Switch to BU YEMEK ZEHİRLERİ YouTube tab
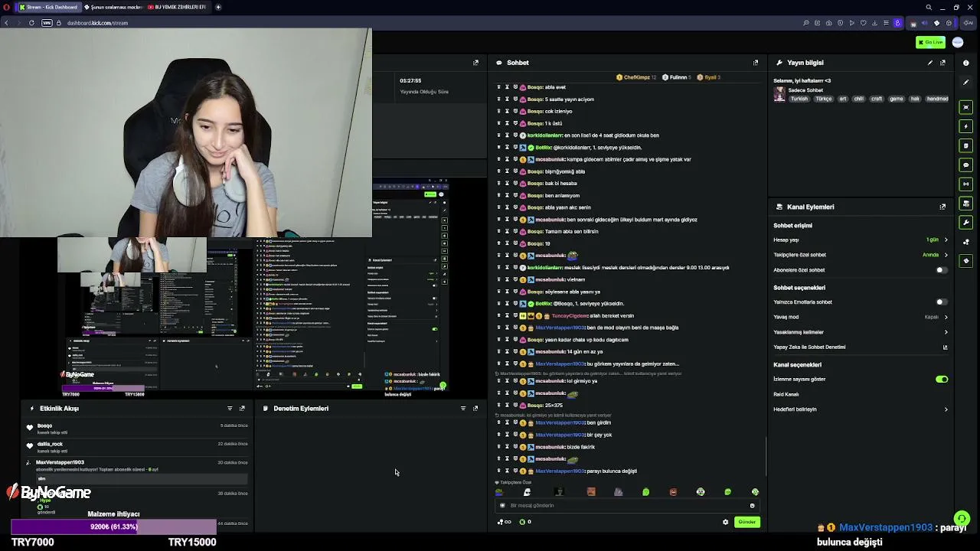Image resolution: width=980 pixels, height=551 pixels. point(178,7)
